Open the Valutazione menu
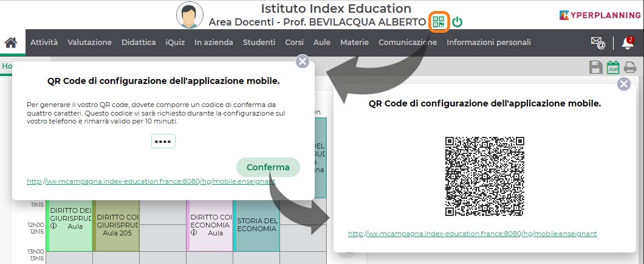Viewport: 644px width, 264px height. click(89, 43)
